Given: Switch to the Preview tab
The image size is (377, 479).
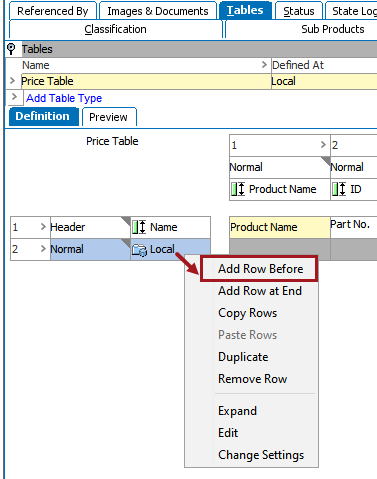Looking at the screenshot, I should click(109, 117).
